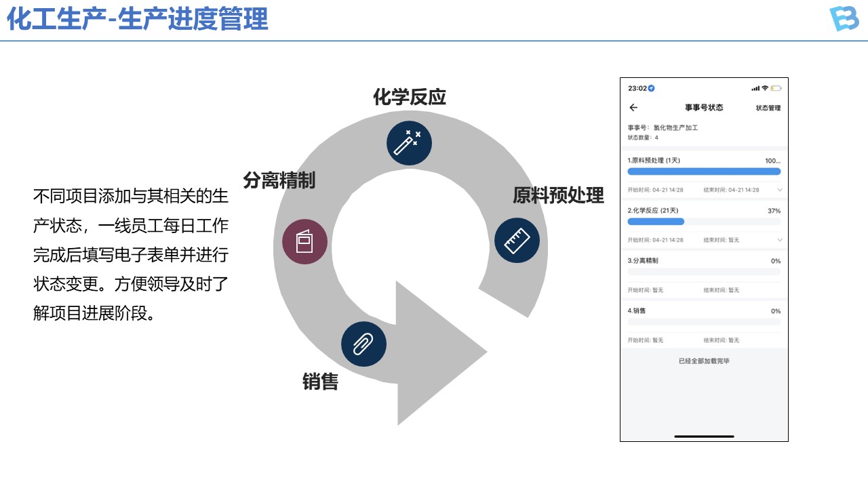Tap the location icon beside 23:02
868x488 pixels.
pos(652,88)
